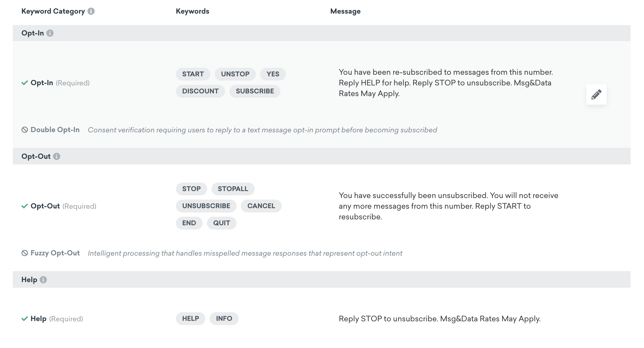Viewport: 644px width, 348px height.
Task: Click green checkmark next to Opt-Out (Required)
Action: [25, 206]
